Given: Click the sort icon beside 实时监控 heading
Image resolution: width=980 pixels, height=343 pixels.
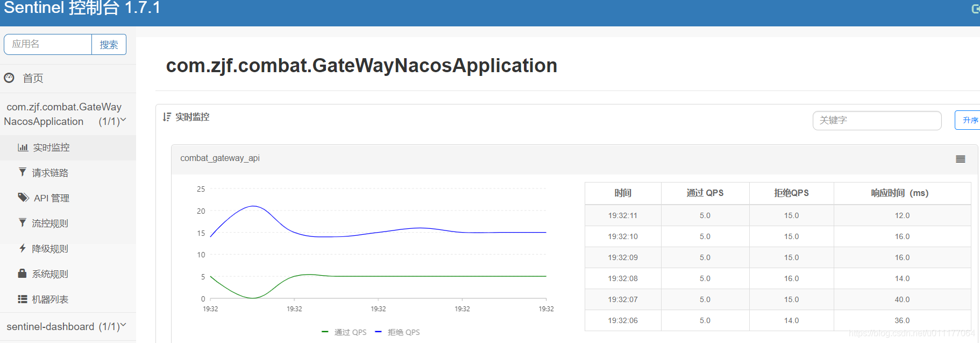Looking at the screenshot, I should click(167, 117).
